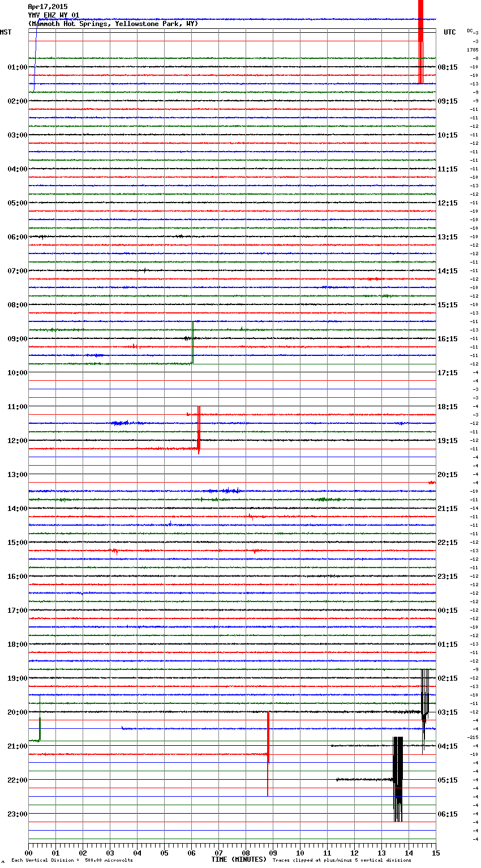This screenshot has height=868, width=481.
Task: Click the 14:00 MST time label
Action: coord(18,508)
